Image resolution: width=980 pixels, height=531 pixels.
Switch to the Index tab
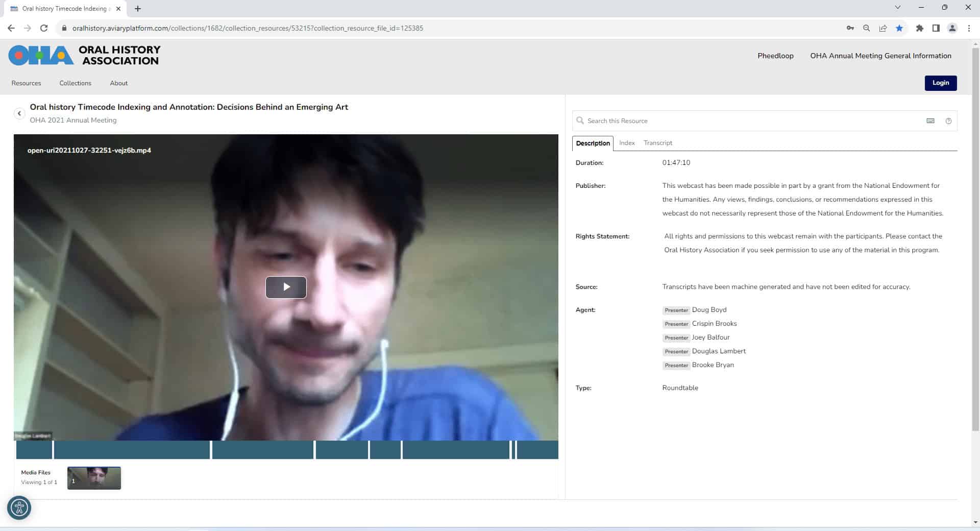click(627, 143)
